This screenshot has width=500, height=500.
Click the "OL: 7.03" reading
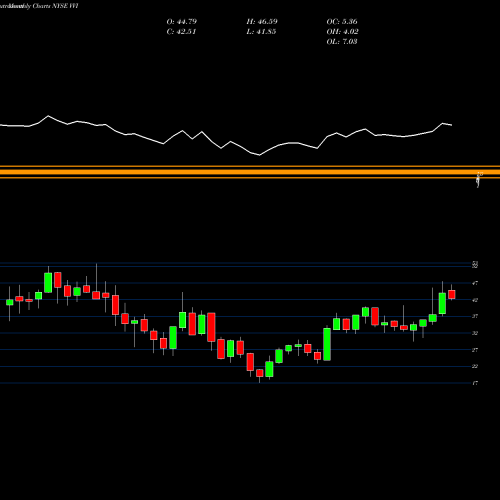[x=342, y=42]
